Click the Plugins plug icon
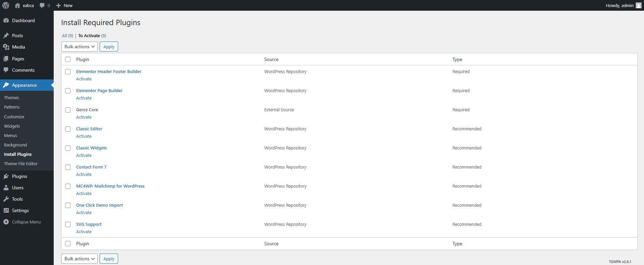The width and height of the screenshot is (644, 265). tap(6, 176)
